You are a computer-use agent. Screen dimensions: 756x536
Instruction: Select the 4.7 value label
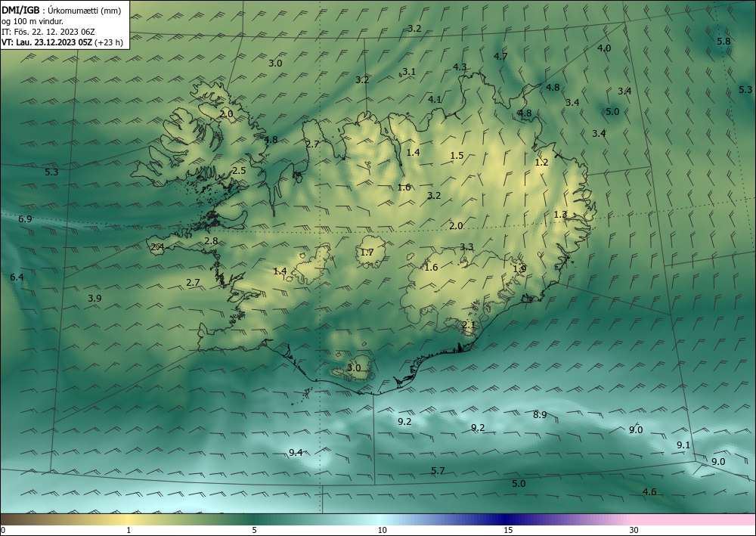click(x=500, y=57)
